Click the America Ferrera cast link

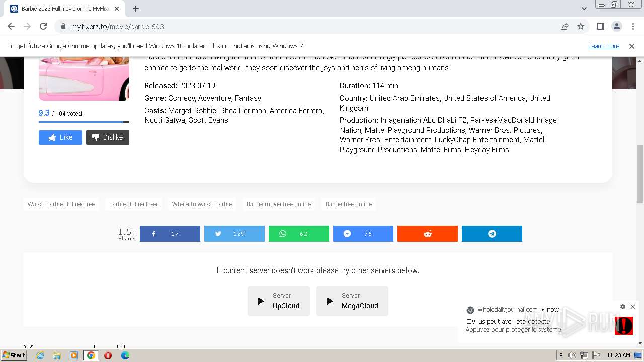297,110
